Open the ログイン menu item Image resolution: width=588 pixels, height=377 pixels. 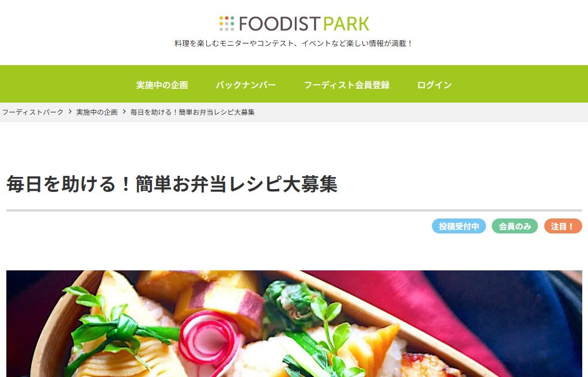coord(434,85)
